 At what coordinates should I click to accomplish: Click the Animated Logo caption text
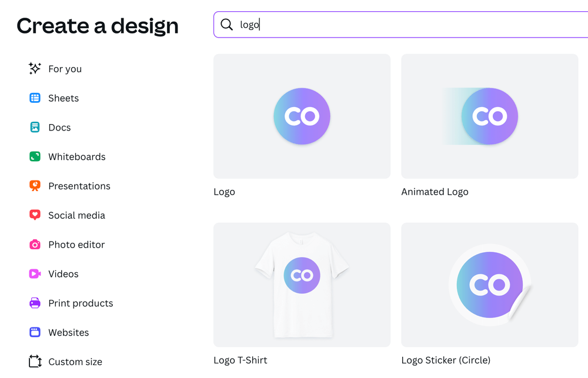(435, 192)
